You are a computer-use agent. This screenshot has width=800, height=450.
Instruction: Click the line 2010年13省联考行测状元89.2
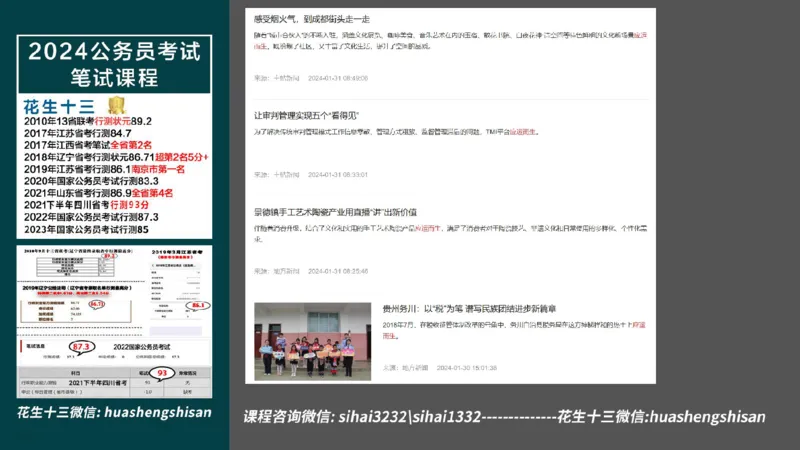point(88,121)
